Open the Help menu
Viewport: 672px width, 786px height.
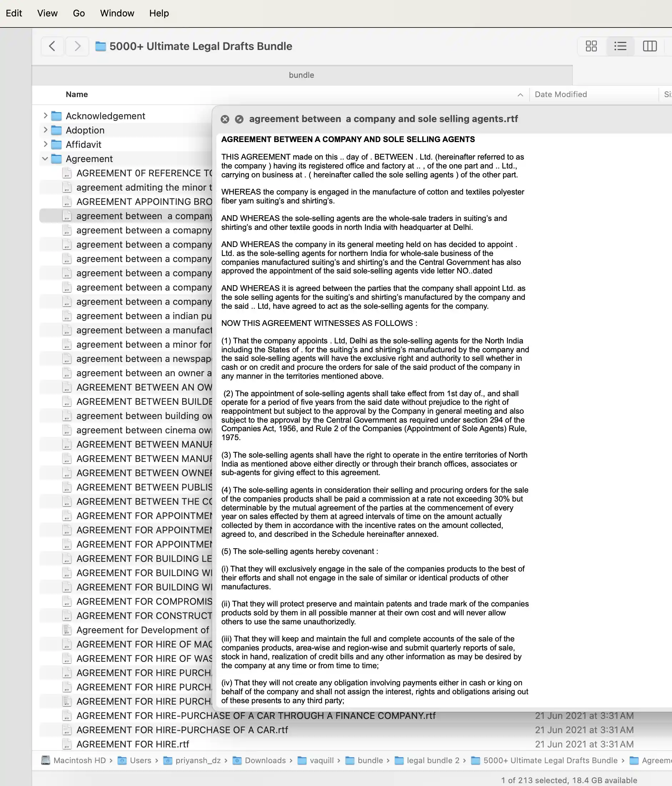tap(159, 13)
